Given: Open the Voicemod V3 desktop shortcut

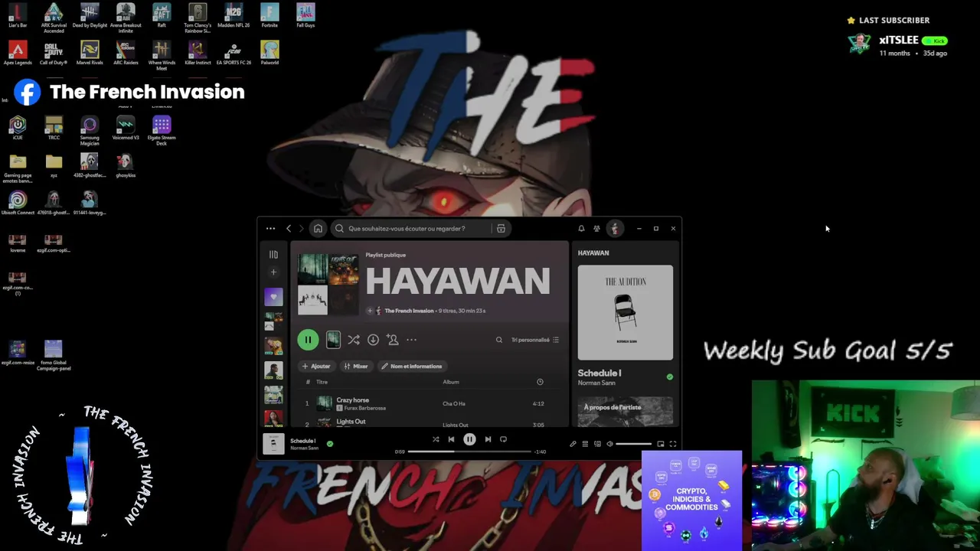Looking at the screenshot, I should coord(126,129).
